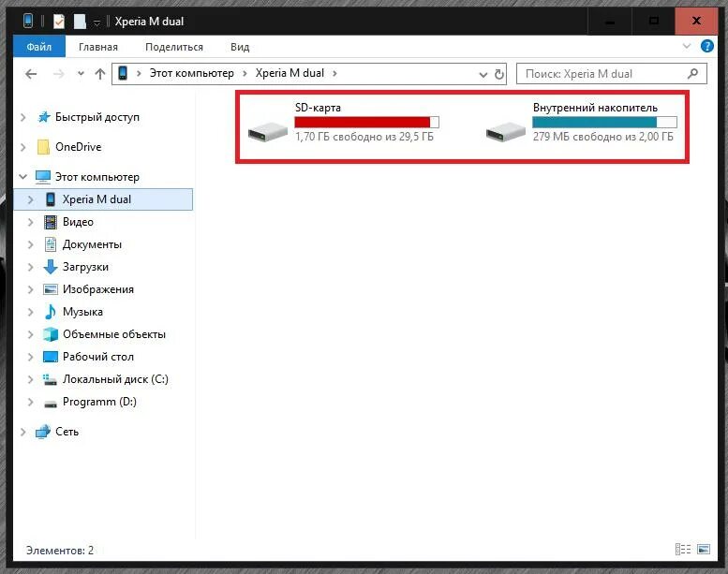Select Этот компьютер monitor icon
This screenshot has width=728, height=574.
tap(43, 177)
